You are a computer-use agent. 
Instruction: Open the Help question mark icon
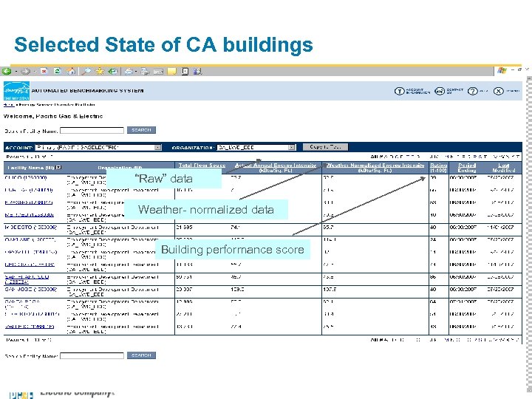472,91
